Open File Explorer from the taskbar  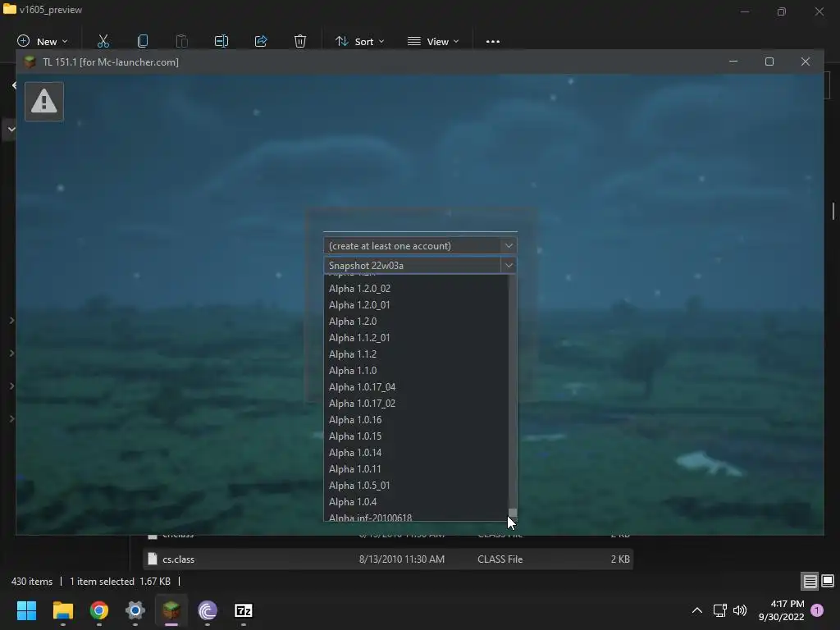62,610
